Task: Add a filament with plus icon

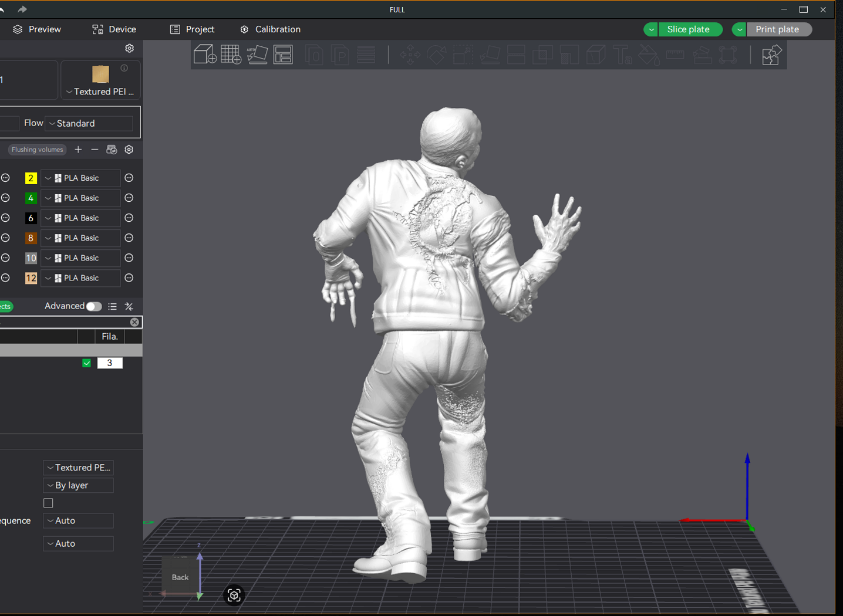Action: click(78, 150)
